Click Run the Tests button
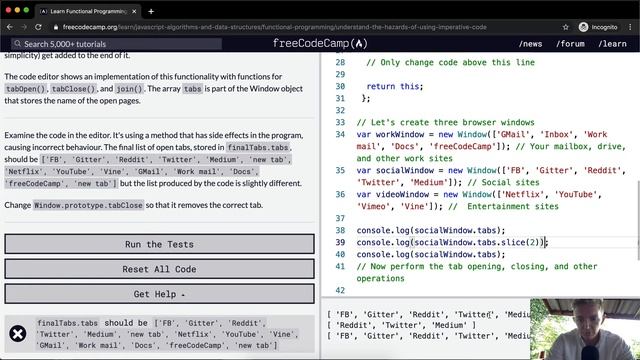 tap(160, 244)
